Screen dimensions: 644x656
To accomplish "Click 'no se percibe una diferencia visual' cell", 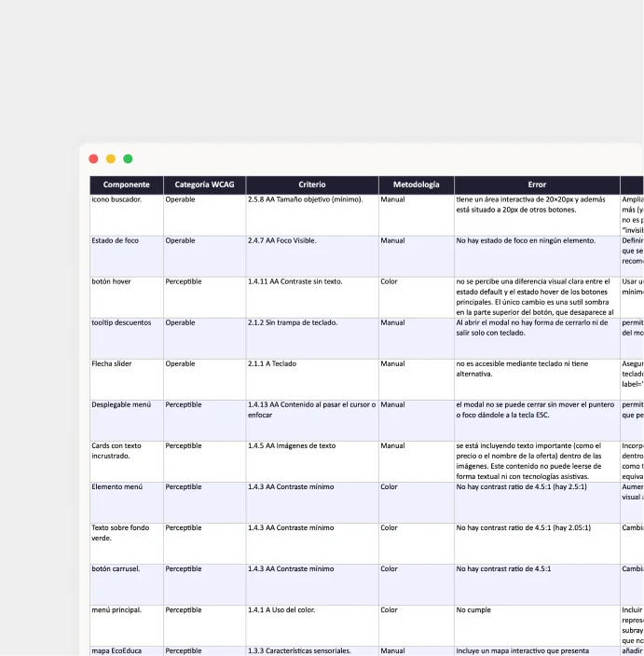I will click(x=537, y=297).
